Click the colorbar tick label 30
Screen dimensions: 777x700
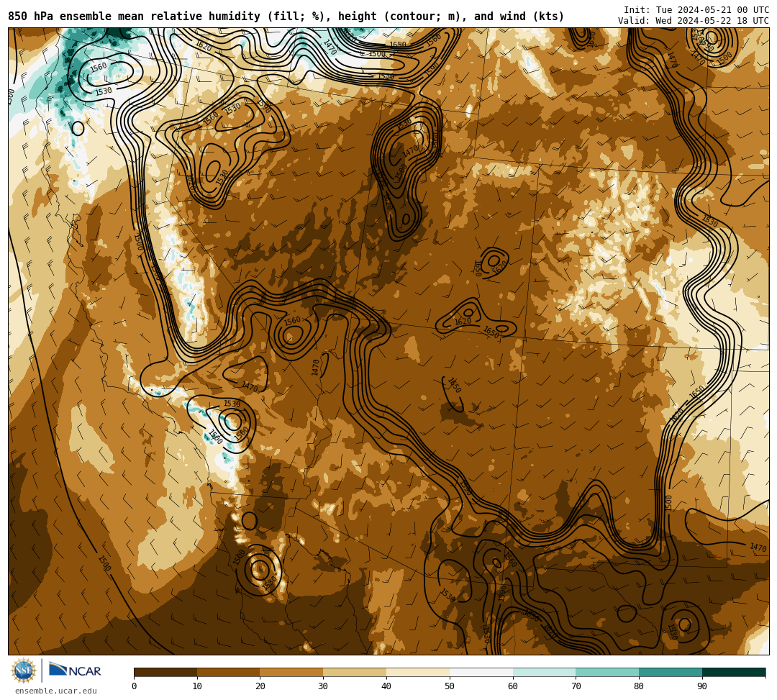pos(323,686)
